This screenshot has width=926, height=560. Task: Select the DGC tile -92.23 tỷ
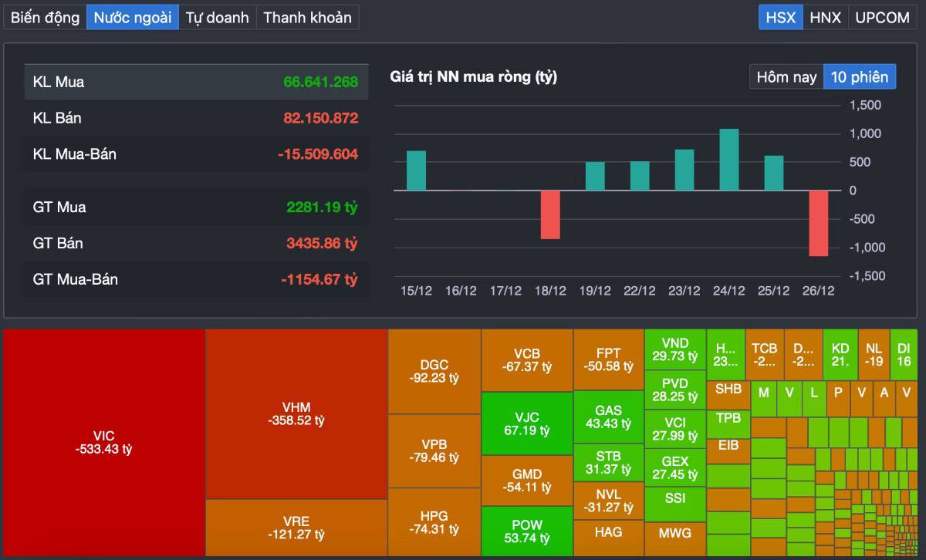click(434, 372)
